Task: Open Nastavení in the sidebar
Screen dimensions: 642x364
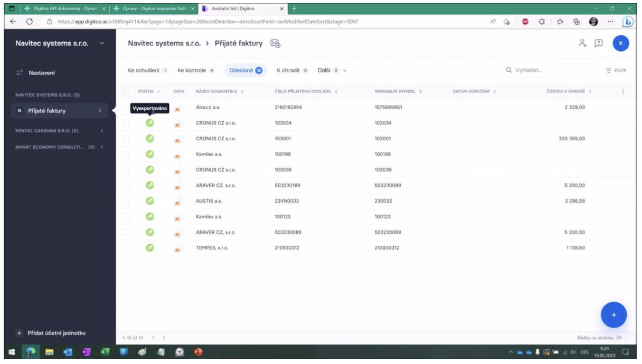Action: (42, 73)
